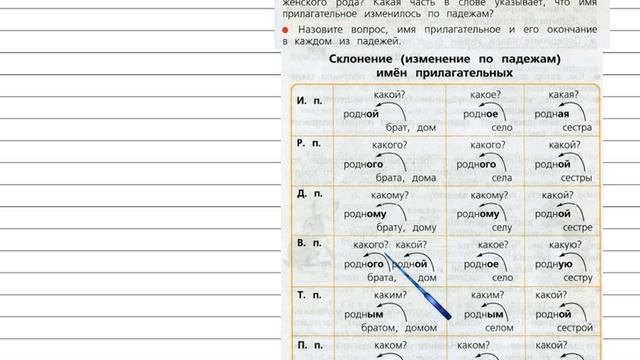640x360 pixels.
Task: Click the word 'сестры'
Action: click(x=576, y=178)
